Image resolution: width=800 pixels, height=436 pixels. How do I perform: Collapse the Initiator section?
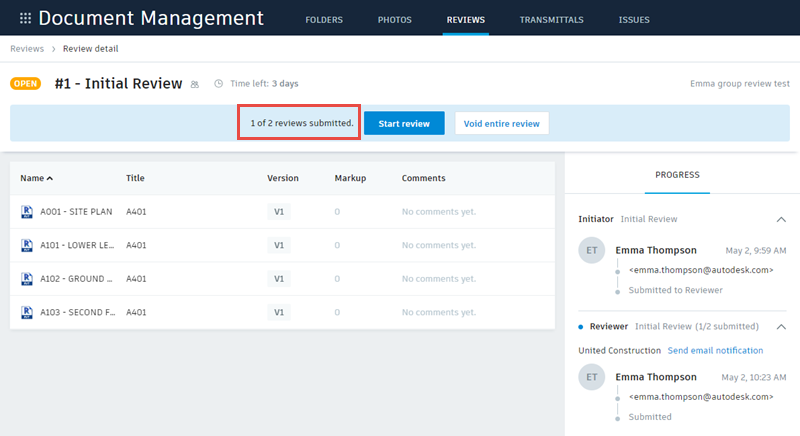pos(781,218)
